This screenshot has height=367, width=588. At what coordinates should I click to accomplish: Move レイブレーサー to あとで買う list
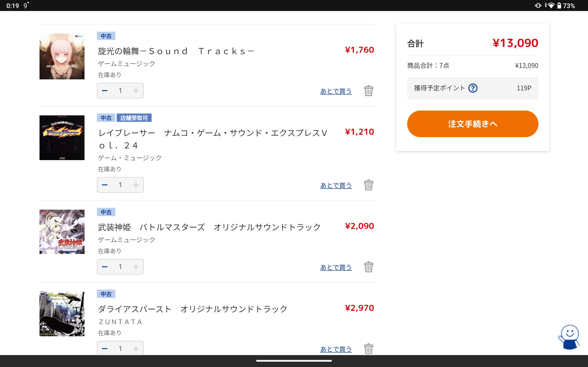pos(336,185)
